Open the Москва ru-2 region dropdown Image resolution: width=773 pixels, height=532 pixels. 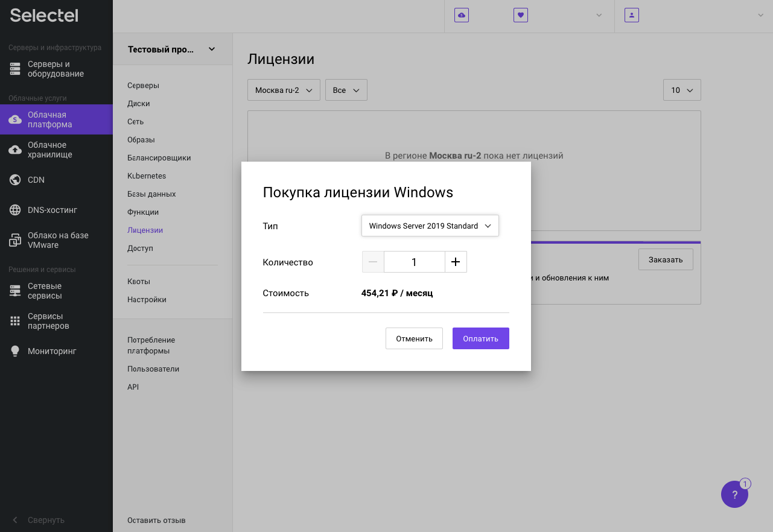(284, 90)
